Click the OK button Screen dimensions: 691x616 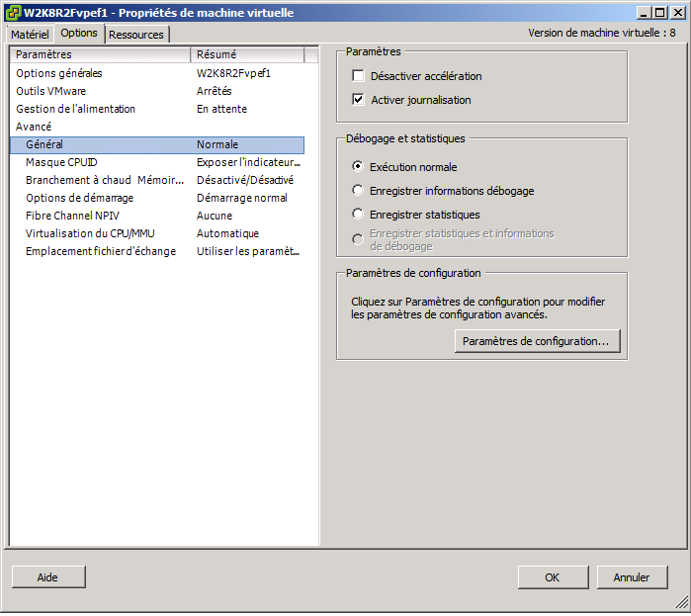tap(553, 577)
